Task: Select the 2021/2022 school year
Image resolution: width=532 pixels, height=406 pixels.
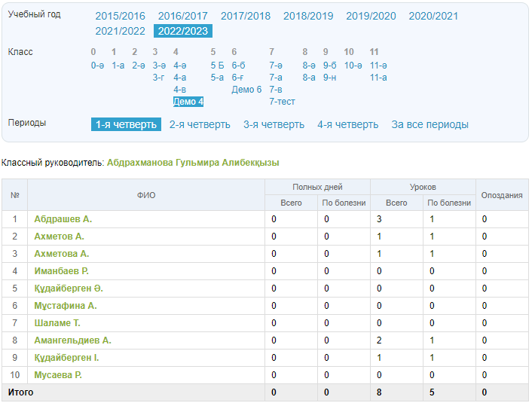Action: [120, 31]
